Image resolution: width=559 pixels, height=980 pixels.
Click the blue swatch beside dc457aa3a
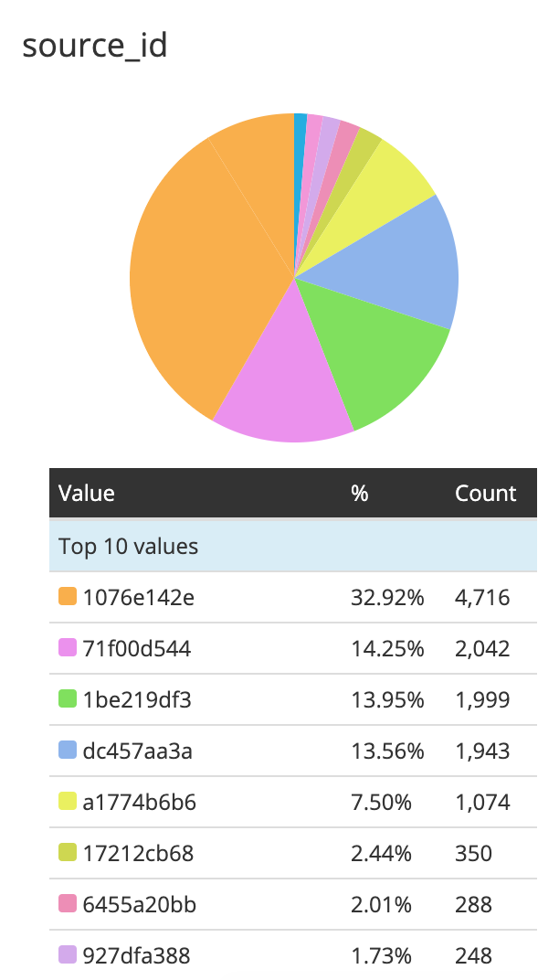point(68,750)
